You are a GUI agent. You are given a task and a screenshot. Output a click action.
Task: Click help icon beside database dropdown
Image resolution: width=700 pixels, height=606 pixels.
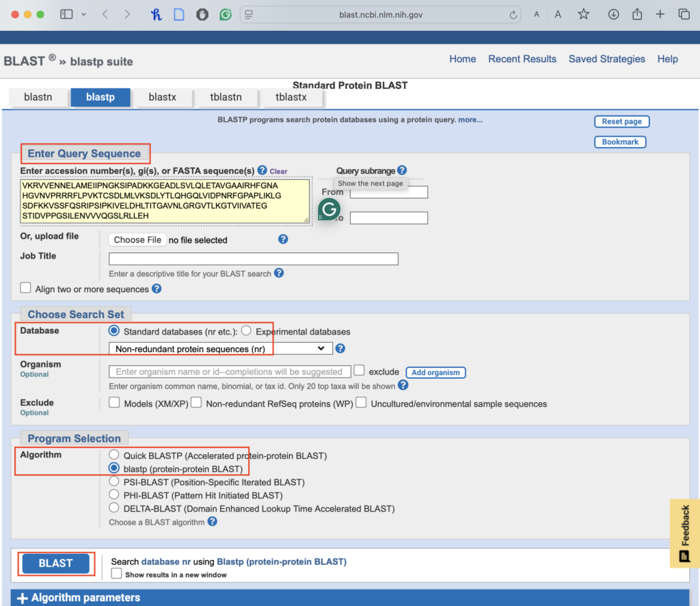(340, 349)
